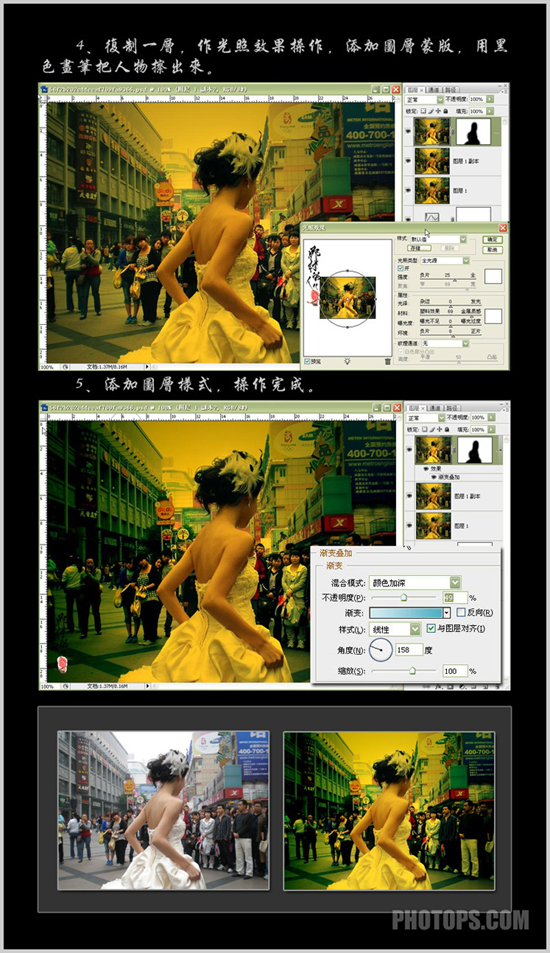
Task: Switch to 路径 tab in step 4 panel
Action: click(450, 90)
